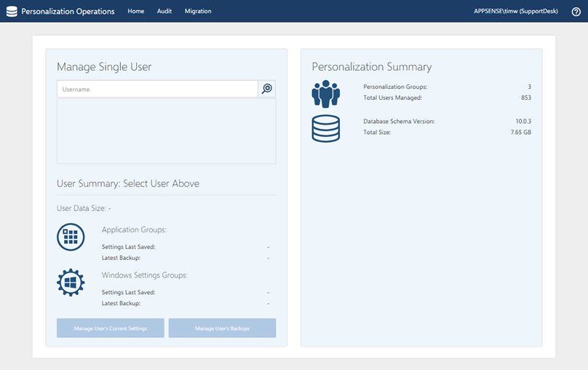Screen dimensions: 588x370
Task: Focus the Username input field
Action: point(157,89)
